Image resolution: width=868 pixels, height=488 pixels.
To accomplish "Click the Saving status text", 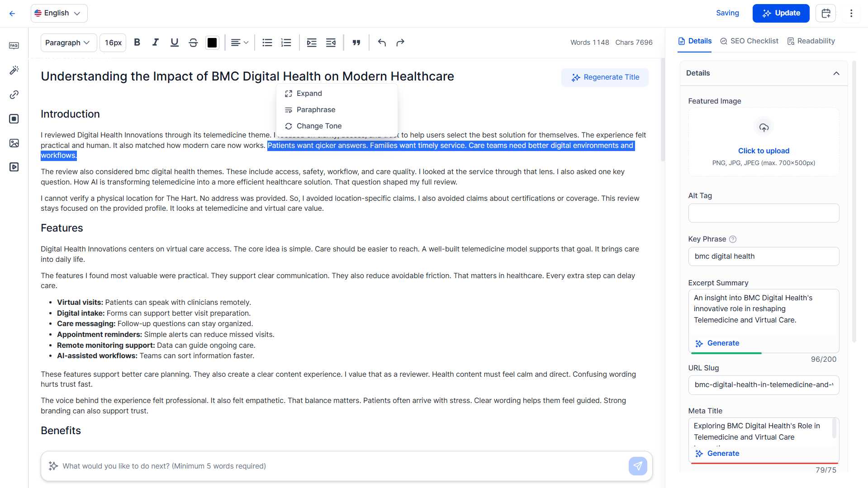I will (x=727, y=13).
